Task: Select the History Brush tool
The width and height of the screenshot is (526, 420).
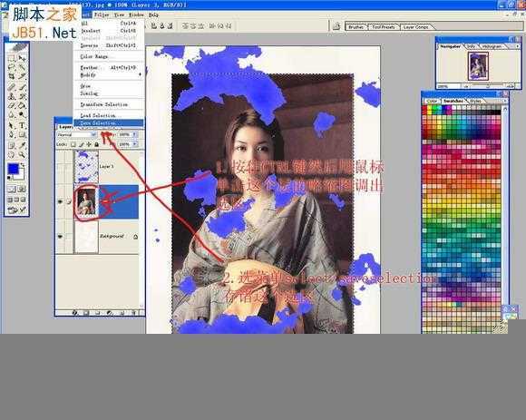Action: [x=22, y=97]
